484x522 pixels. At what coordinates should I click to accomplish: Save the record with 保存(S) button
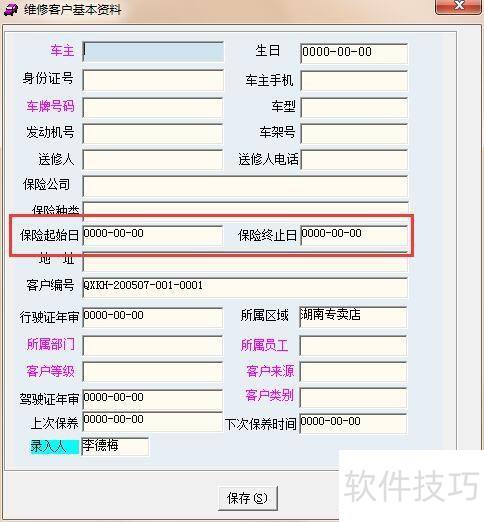(248, 498)
